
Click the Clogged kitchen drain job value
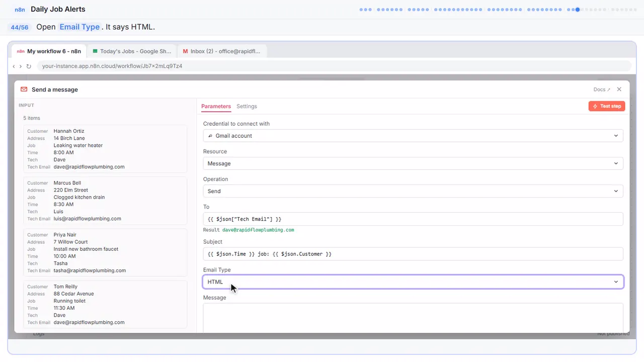coord(79,197)
